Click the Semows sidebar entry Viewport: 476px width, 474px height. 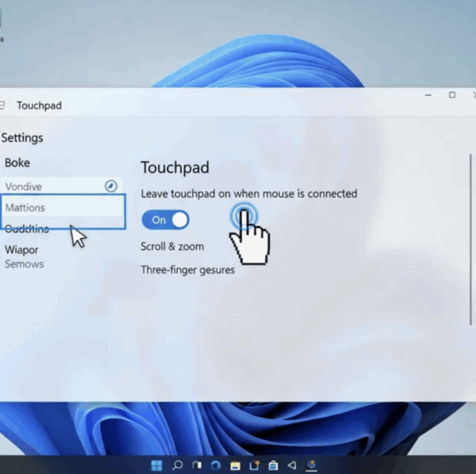tap(25, 264)
